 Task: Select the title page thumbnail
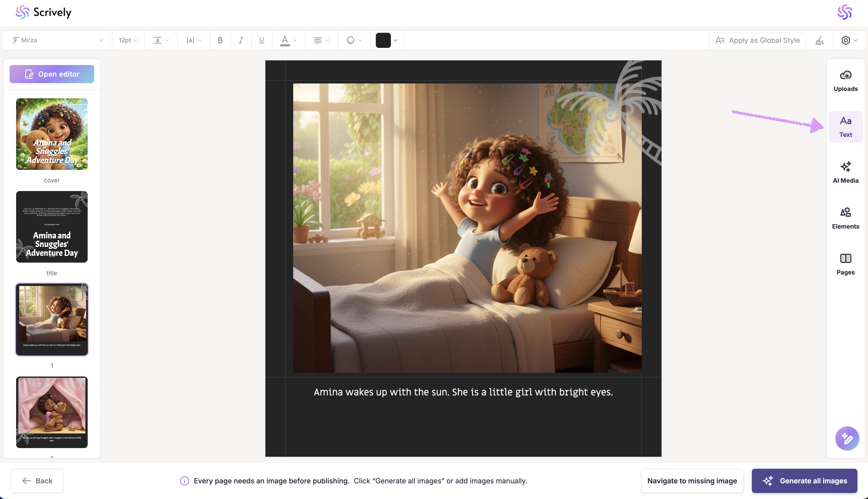pyautogui.click(x=52, y=227)
